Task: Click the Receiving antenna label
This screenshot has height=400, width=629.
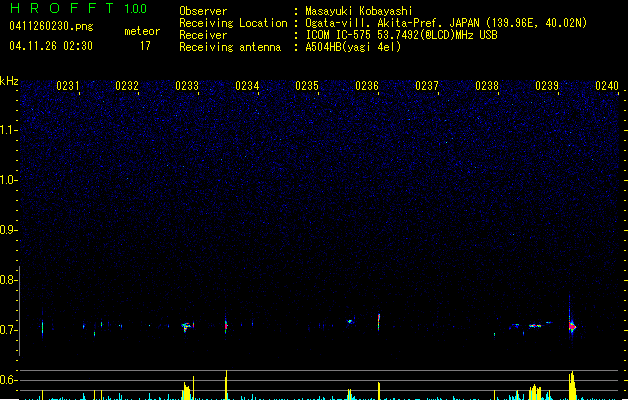Action: 230,47
